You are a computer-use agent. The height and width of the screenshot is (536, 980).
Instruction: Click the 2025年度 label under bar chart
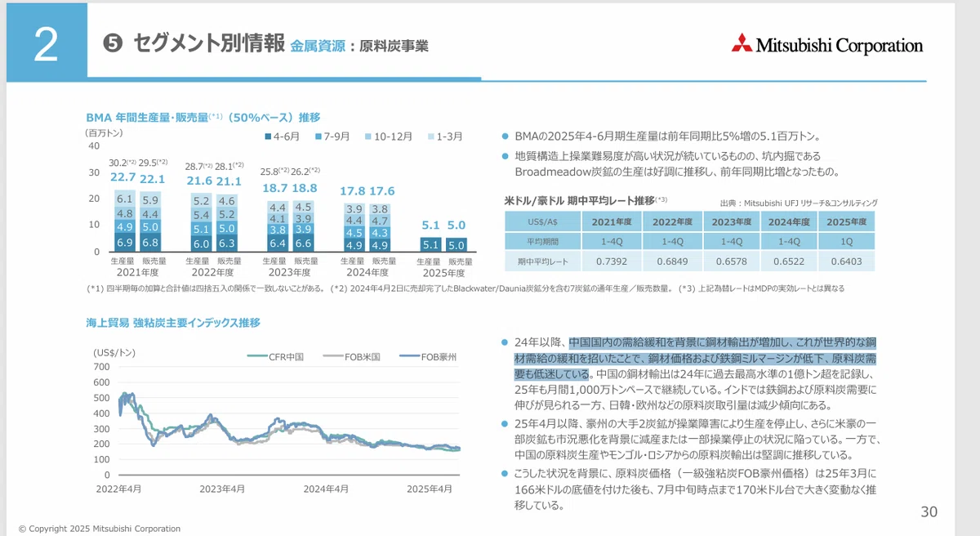443,272
